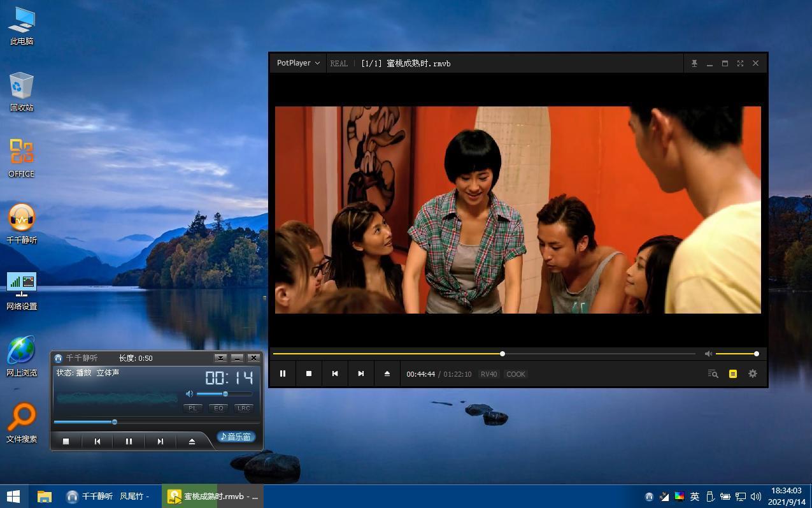
Task: Click PotPlayer open file eject icon
Action: coord(387,374)
